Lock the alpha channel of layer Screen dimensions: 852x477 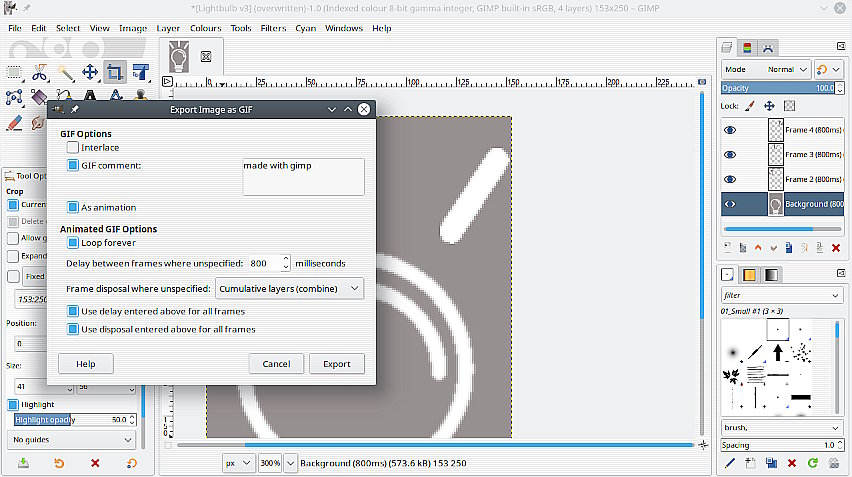coord(790,106)
